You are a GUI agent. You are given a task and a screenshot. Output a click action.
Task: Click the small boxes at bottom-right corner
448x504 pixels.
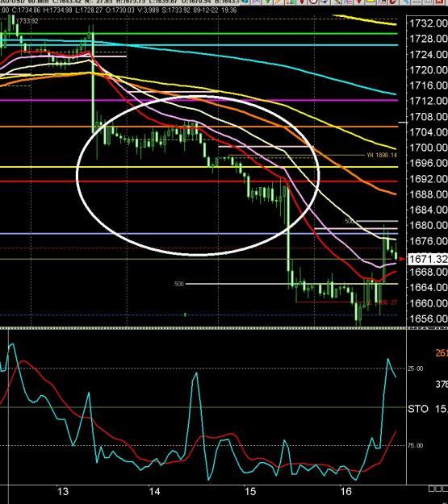click(438, 489)
